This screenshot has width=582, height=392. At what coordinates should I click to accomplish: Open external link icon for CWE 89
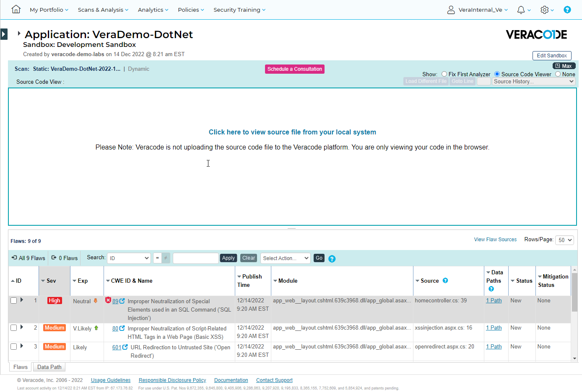click(122, 301)
